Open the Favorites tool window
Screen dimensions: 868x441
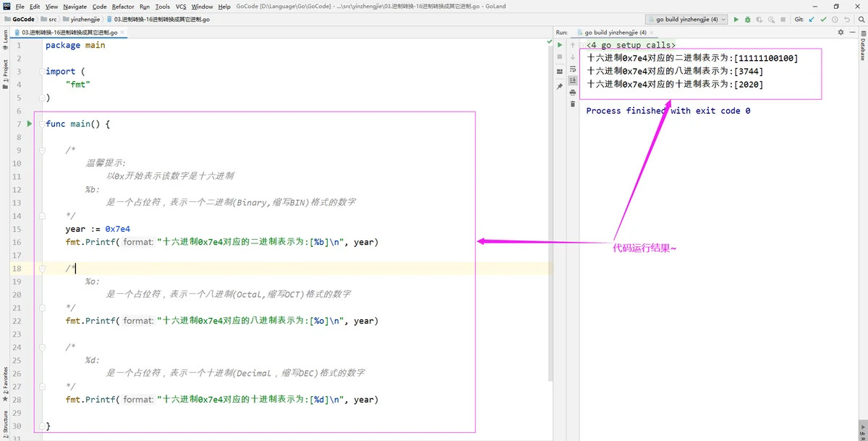pos(5,383)
